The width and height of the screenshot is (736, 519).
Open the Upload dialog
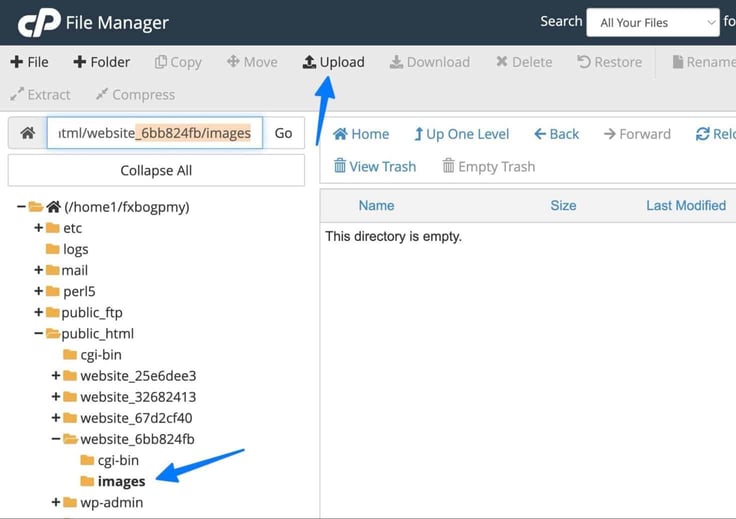tap(333, 62)
